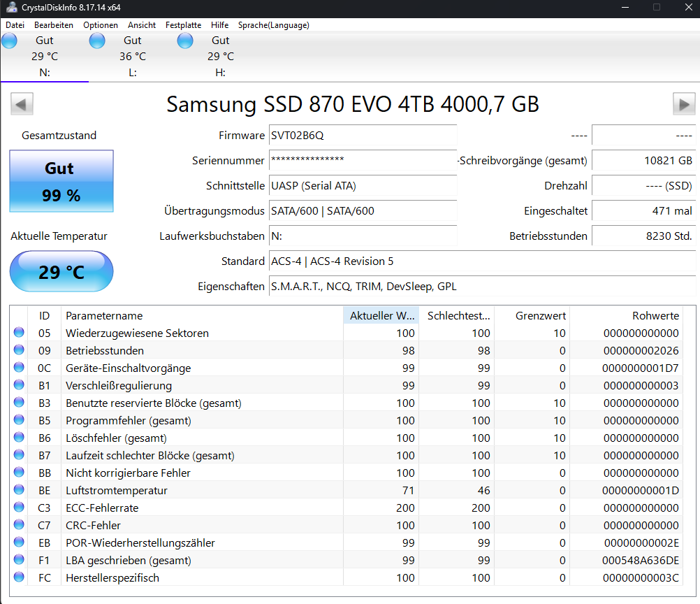
Task: Select the POR-Wiederherstellungszähler row name
Action: coord(140,542)
